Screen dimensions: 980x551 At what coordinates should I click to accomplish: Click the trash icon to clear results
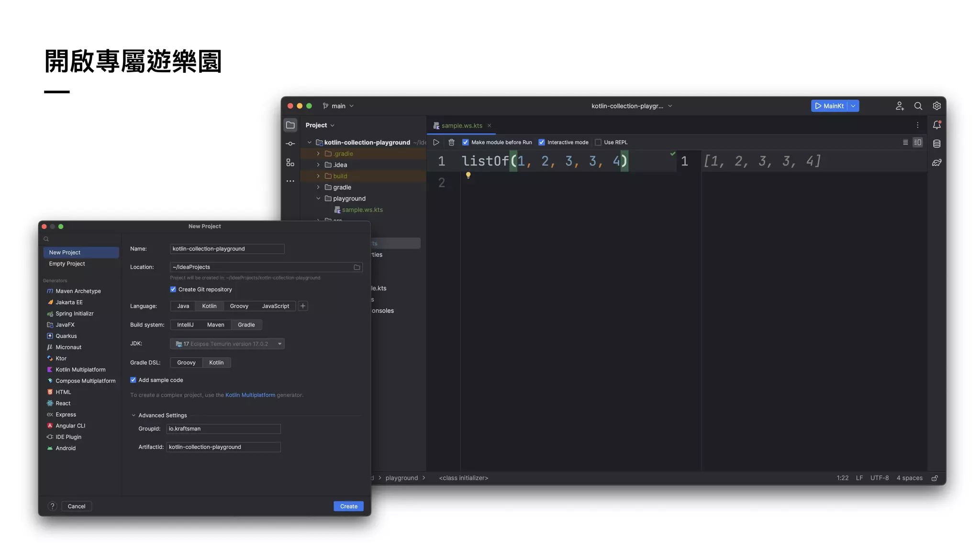(x=451, y=142)
